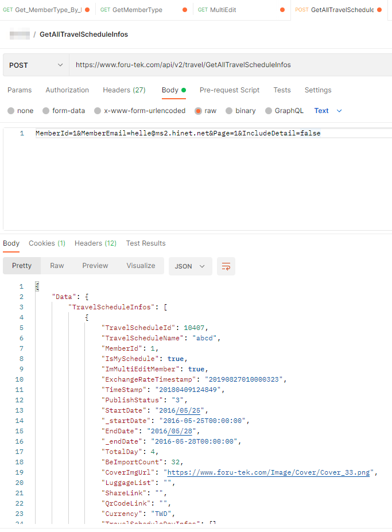Open the request Headers (27) tab

(x=124, y=90)
